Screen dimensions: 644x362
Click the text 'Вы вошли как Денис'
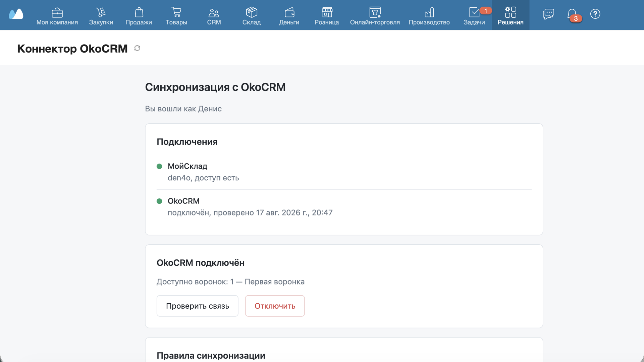coord(183,109)
